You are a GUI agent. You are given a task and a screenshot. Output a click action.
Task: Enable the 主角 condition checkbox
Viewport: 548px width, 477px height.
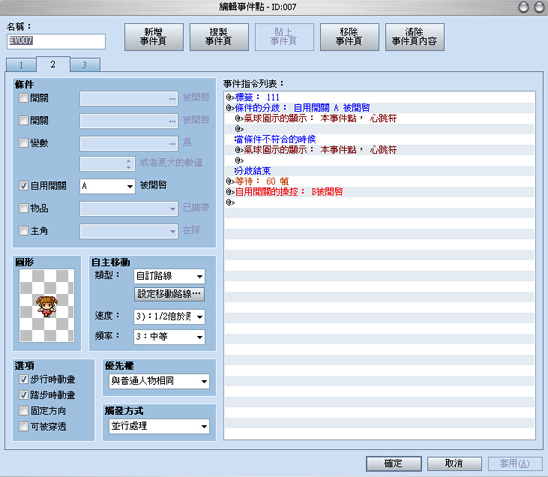point(23,231)
